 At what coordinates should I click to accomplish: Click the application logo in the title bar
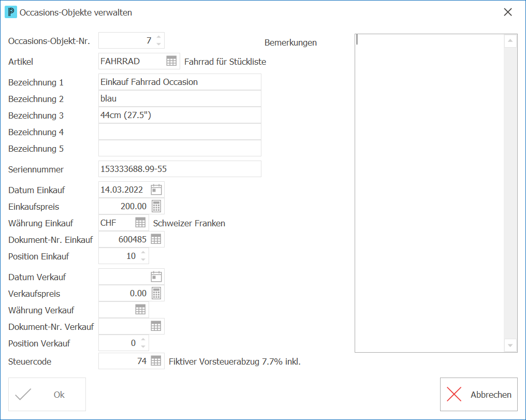click(11, 12)
